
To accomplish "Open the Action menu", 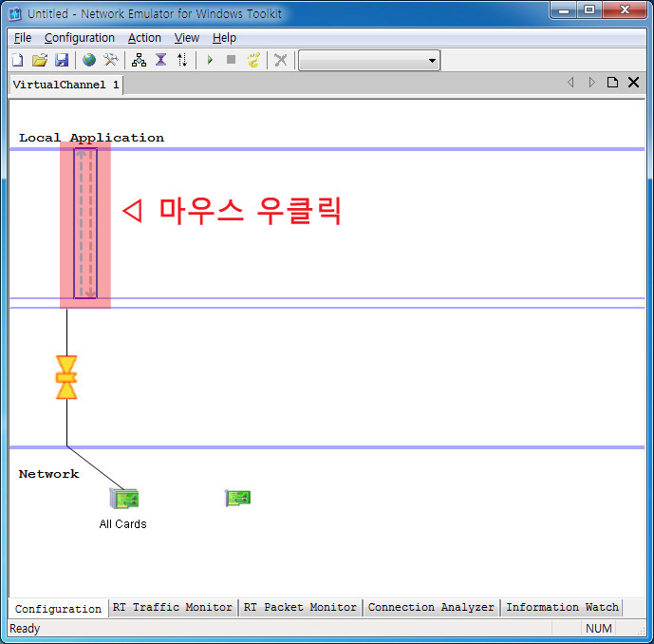I will pyautogui.click(x=144, y=38).
